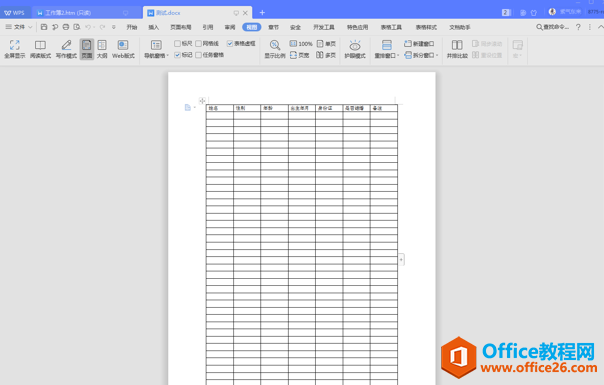The width and height of the screenshot is (604, 385).
Task: Open the skin shirt icon in title bar
Action: [x=534, y=13]
